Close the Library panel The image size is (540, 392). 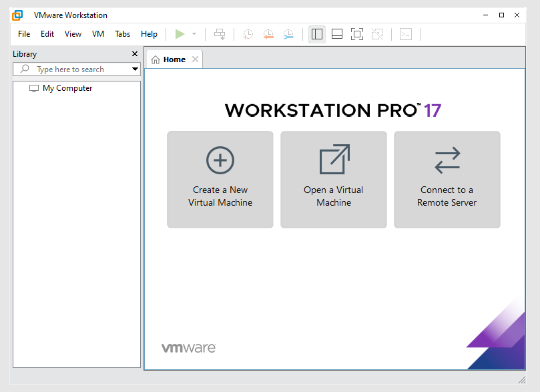click(x=135, y=53)
